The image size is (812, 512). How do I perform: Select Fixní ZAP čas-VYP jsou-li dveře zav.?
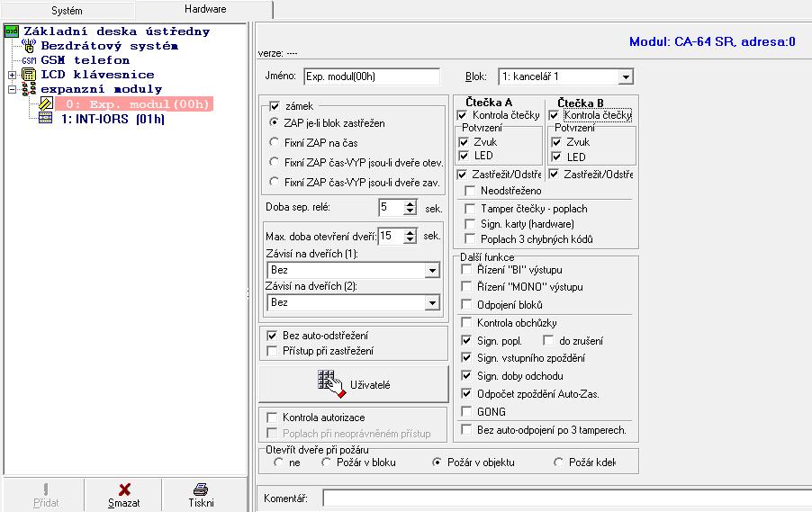pos(275,181)
